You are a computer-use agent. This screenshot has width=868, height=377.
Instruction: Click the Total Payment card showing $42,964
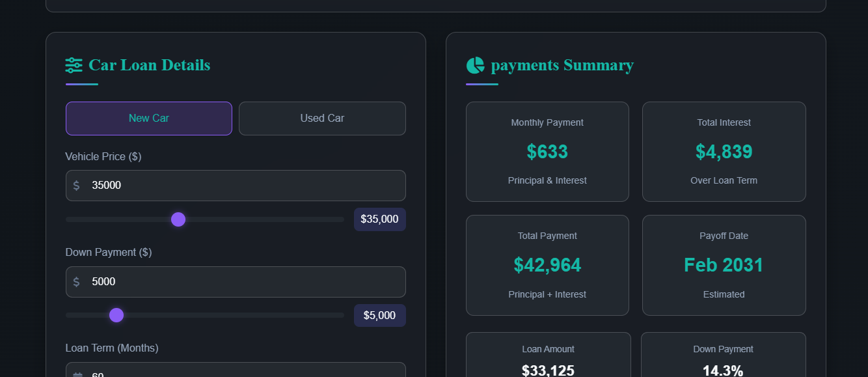coord(547,265)
